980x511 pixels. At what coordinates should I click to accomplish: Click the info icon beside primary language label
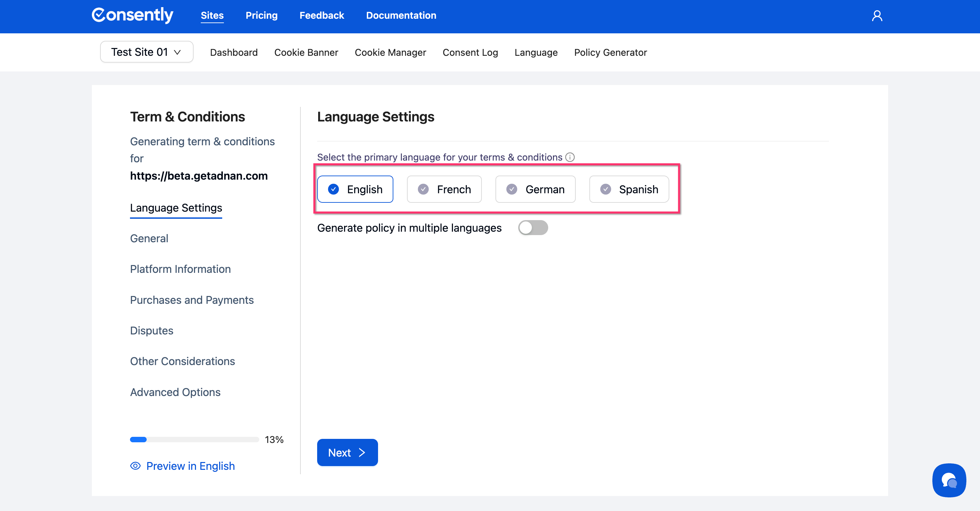click(570, 157)
